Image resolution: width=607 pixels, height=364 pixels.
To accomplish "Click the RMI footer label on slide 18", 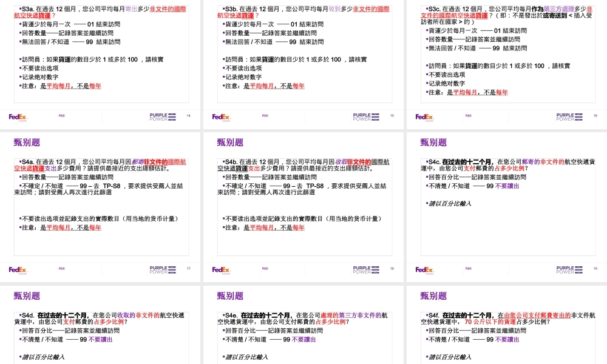I will (x=265, y=269).
